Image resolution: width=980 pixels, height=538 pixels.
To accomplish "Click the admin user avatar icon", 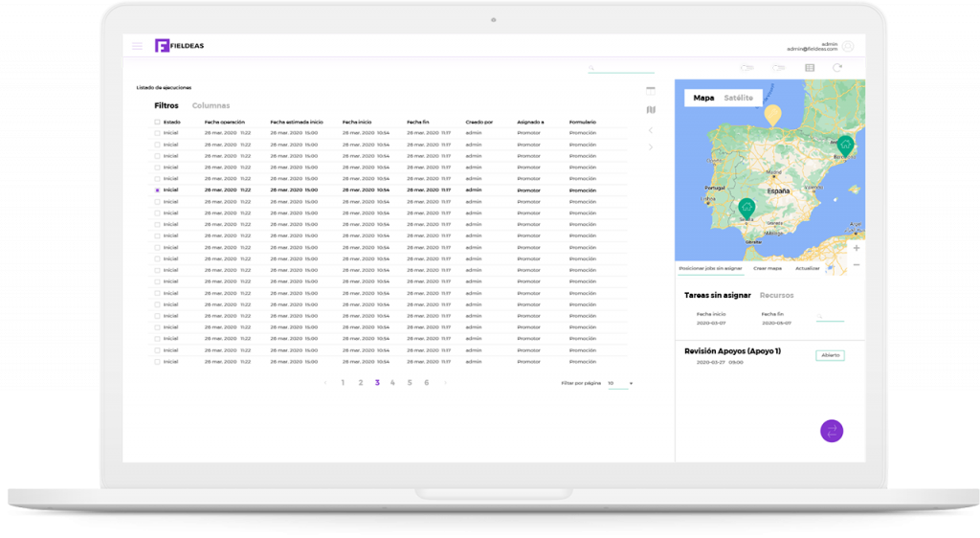I will coord(848,46).
